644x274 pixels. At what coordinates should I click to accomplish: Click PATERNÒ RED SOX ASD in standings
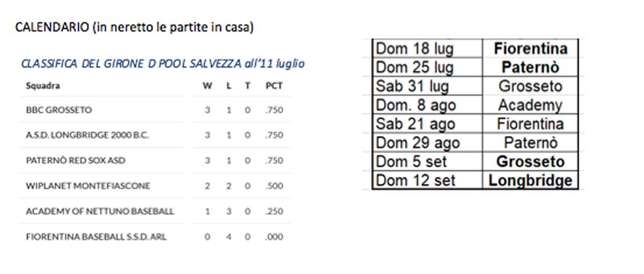(75, 161)
